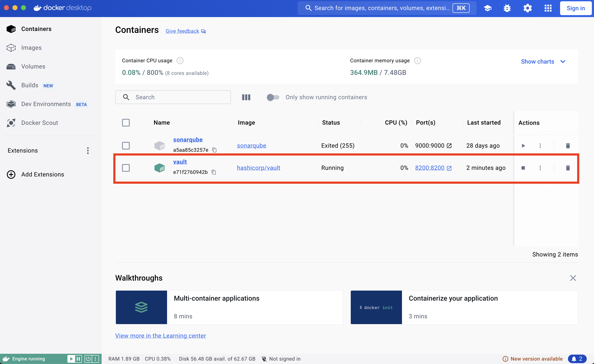Delete the sonarqube container
Image resolution: width=594 pixels, height=364 pixels.
pos(568,146)
